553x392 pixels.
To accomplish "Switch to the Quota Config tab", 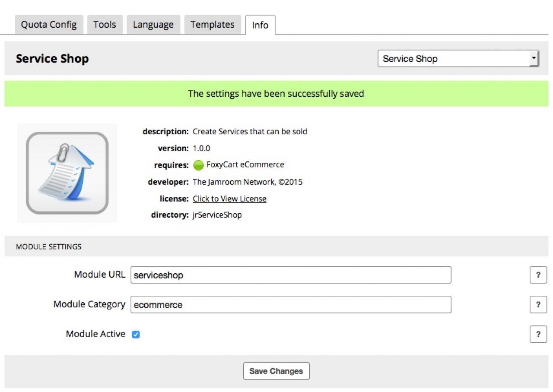I will [x=49, y=25].
